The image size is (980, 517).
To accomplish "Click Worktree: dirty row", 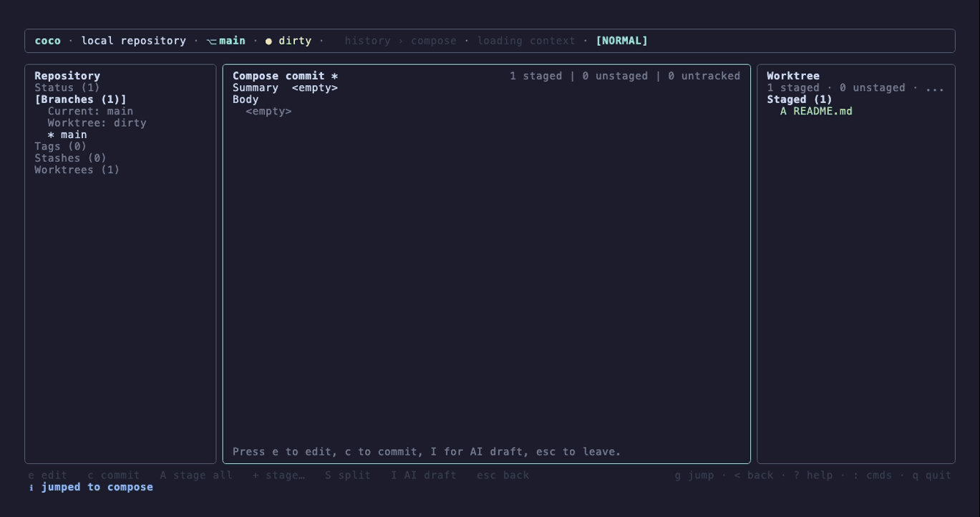I will click(97, 123).
